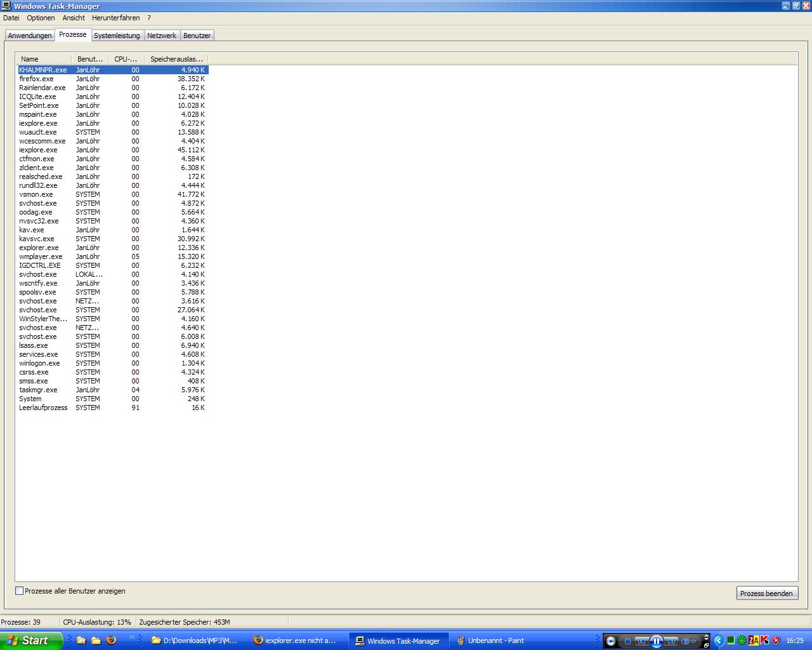Click the Windows Task-Manager taskbar button
This screenshot has height=650, width=812.
coord(399,641)
